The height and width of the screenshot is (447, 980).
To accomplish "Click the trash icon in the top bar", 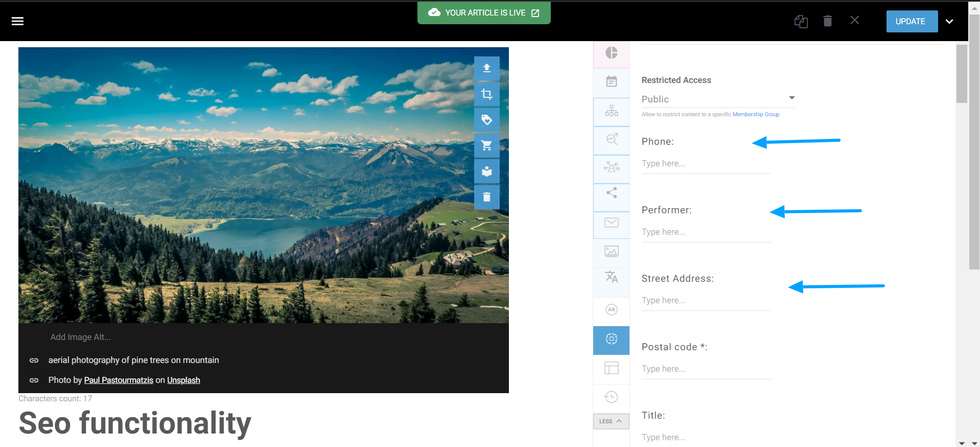I will pyautogui.click(x=828, y=21).
